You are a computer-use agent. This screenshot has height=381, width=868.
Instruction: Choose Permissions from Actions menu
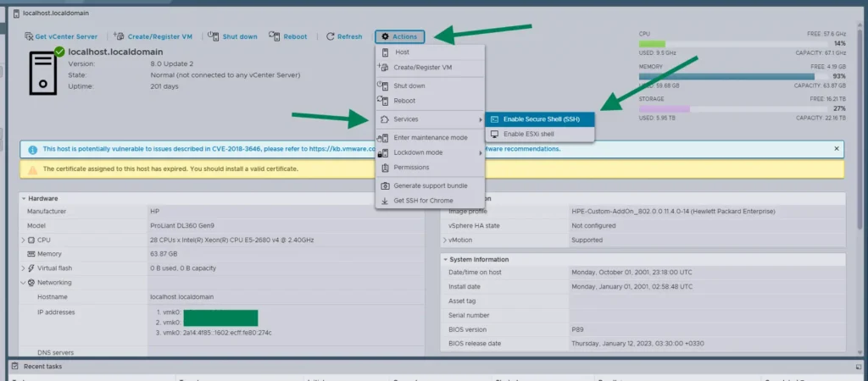(x=430, y=167)
